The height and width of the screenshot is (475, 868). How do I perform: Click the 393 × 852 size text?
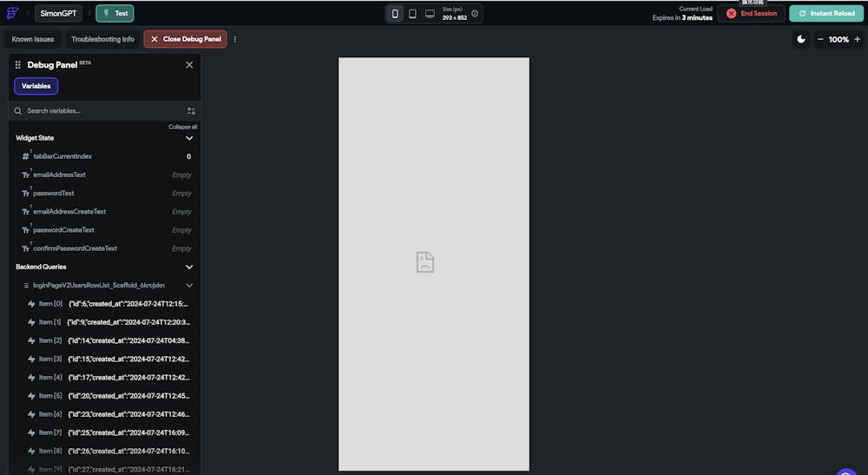pos(455,17)
